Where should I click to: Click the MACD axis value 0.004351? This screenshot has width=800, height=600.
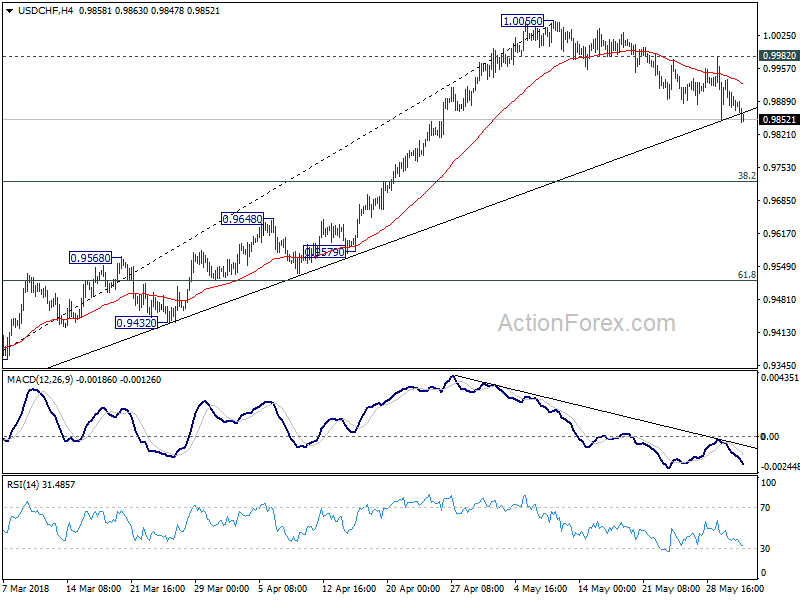click(x=779, y=378)
